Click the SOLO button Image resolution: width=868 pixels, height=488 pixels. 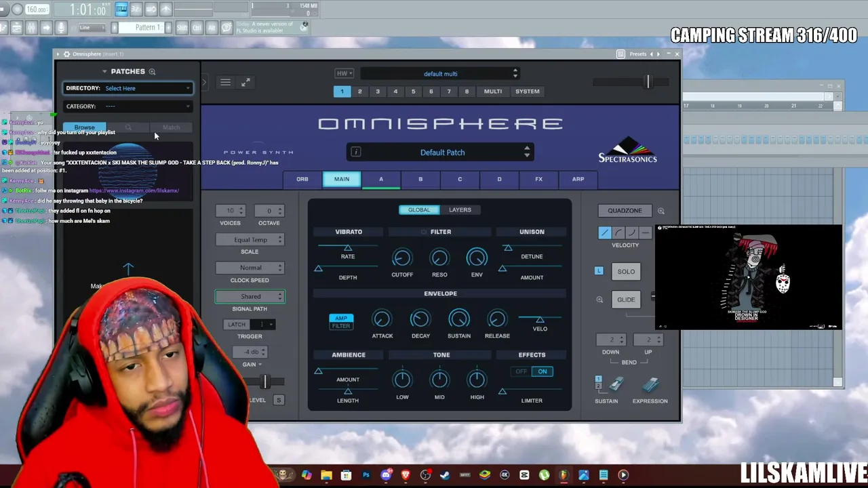tap(626, 272)
